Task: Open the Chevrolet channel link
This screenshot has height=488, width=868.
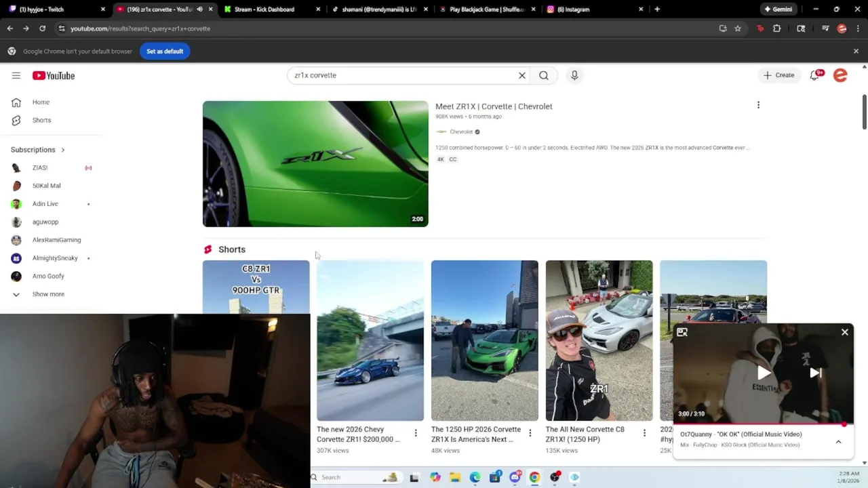Action: [x=461, y=131]
